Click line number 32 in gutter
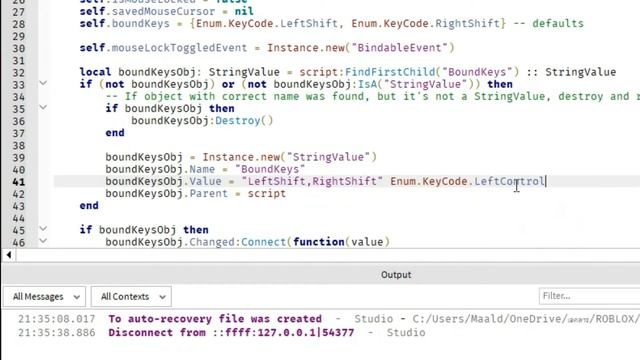The height and width of the screenshot is (360, 640). pyautogui.click(x=18, y=73)
